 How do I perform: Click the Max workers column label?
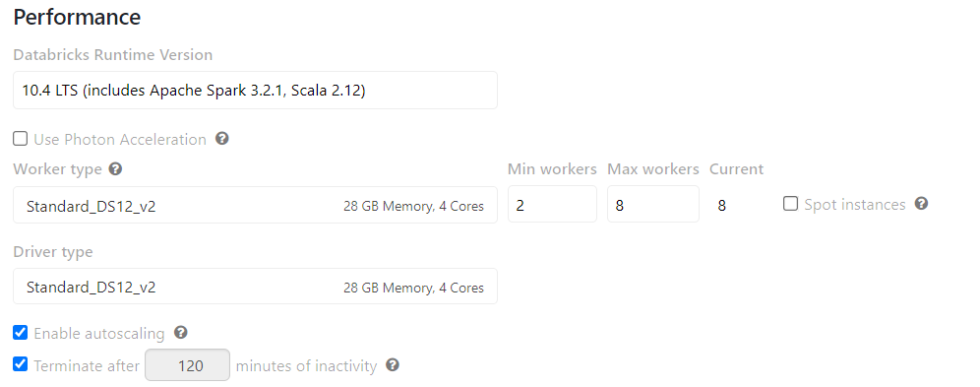click(653, 169)
